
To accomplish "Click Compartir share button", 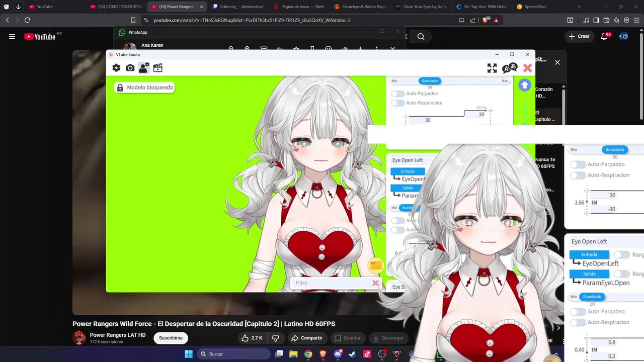I will [x=306, y=338].
